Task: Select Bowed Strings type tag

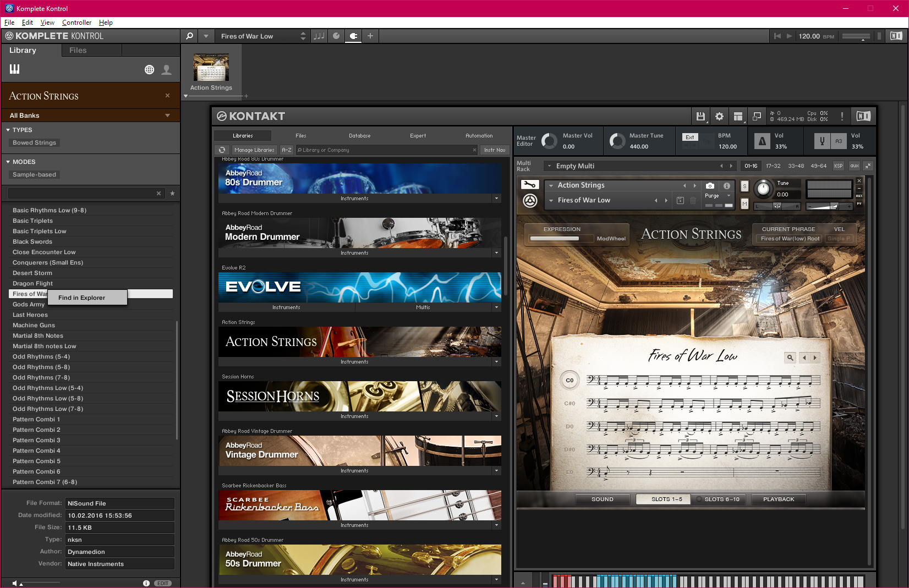Action: click(35, 142)
